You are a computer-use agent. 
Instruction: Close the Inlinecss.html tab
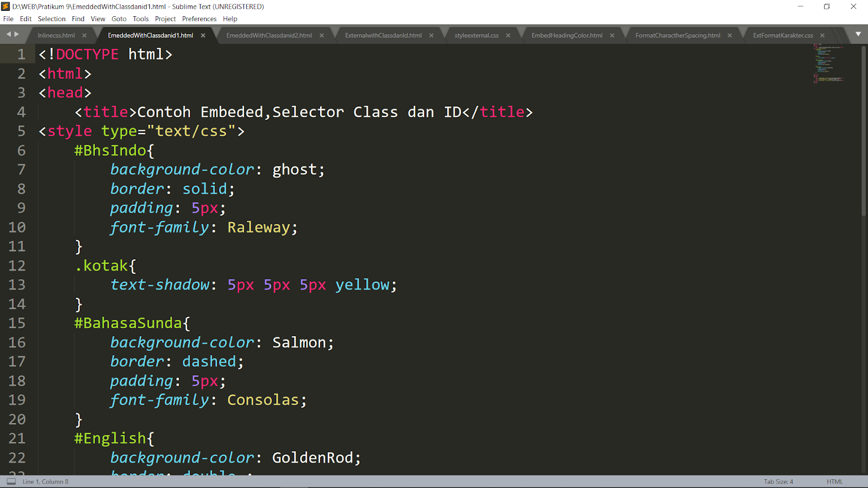[84, 35]
